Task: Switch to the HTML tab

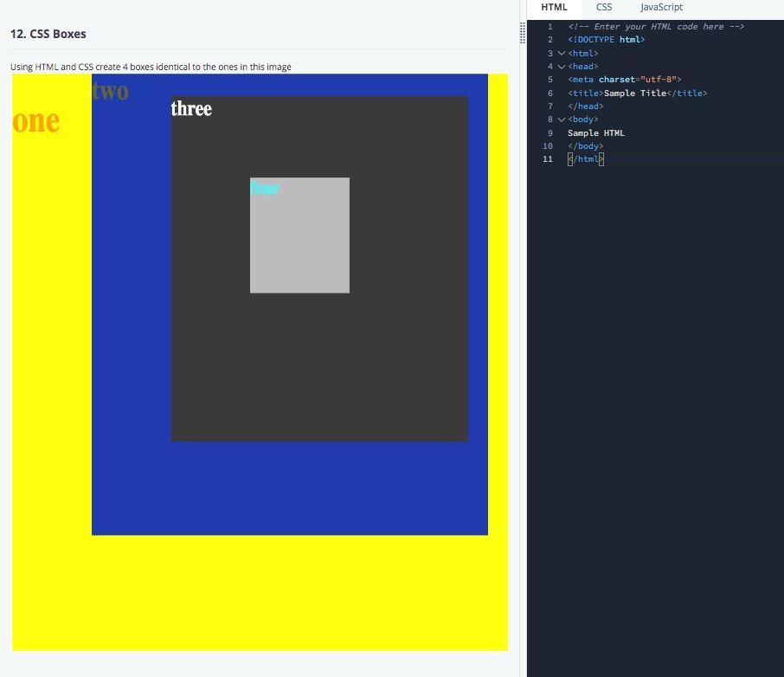Action: point(554,8)
